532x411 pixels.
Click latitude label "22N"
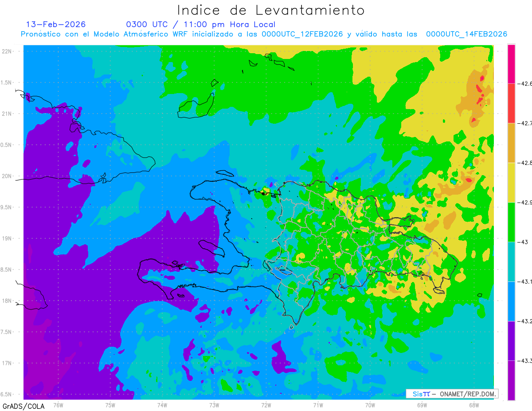pyautogui.click(x=7, y=51)
